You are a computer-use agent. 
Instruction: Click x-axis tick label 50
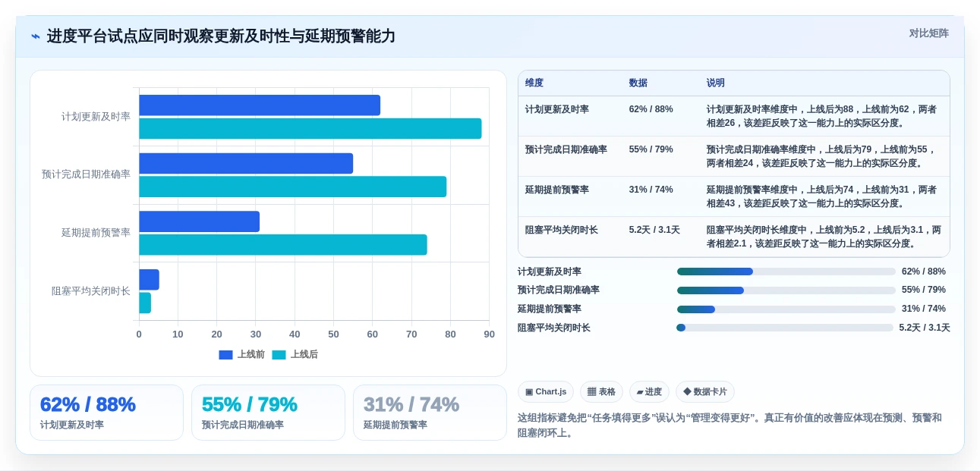[333, 334]
